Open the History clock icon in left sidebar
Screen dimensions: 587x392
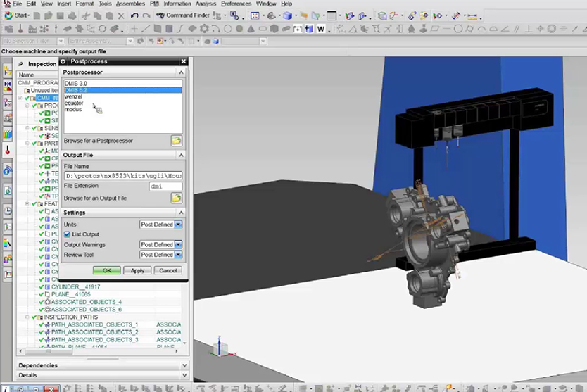[x=7, y=210]
